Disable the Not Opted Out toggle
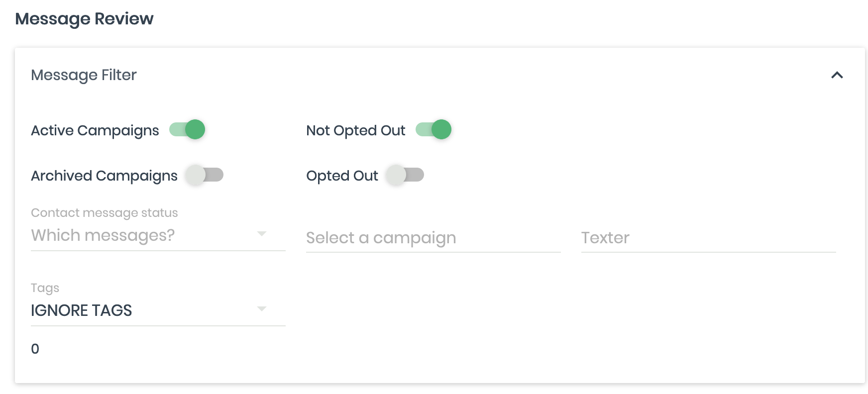Screen dimensions: 868x394 (434, 130)
